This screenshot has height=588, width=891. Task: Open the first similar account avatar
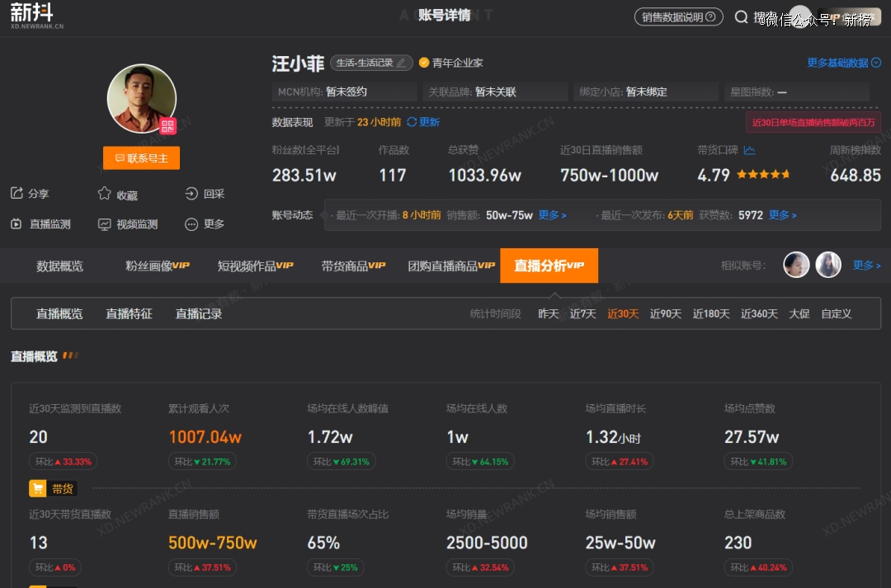[796, 265]
